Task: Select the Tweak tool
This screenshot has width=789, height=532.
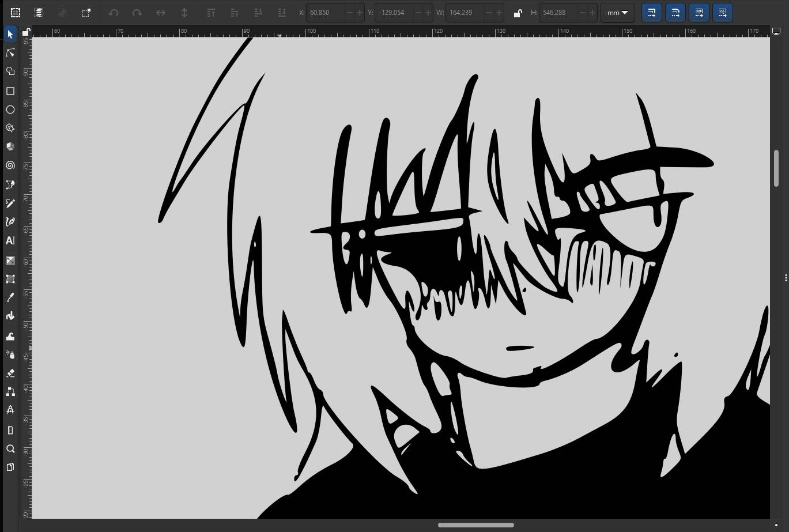Action: pos(10,335)
